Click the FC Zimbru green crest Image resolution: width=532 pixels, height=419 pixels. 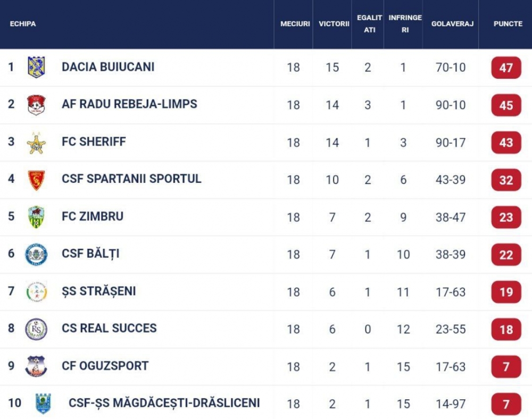pos(36,217)
